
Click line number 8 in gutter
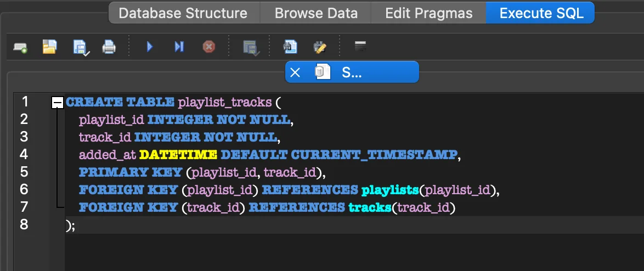coord(24,224)
